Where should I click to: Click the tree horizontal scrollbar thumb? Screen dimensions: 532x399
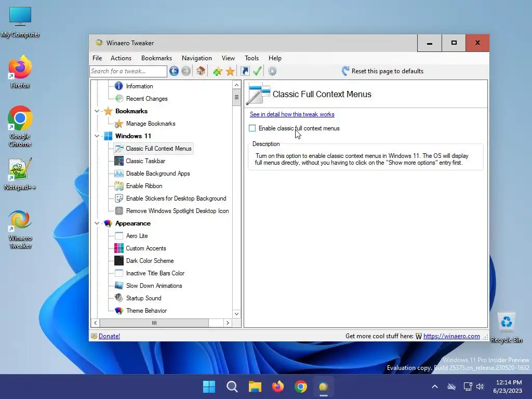click(x=154, y=323)
